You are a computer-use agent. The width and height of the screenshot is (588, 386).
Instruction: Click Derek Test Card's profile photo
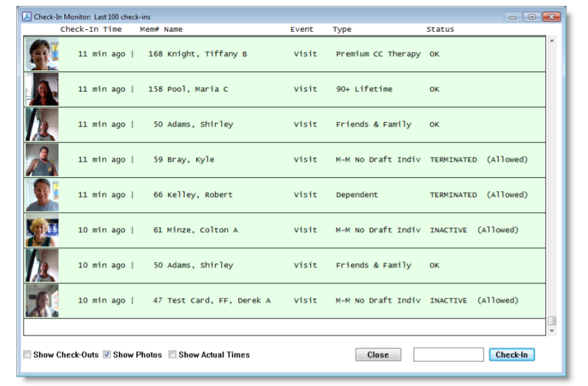pyautogui.click(x=42, y=300)
